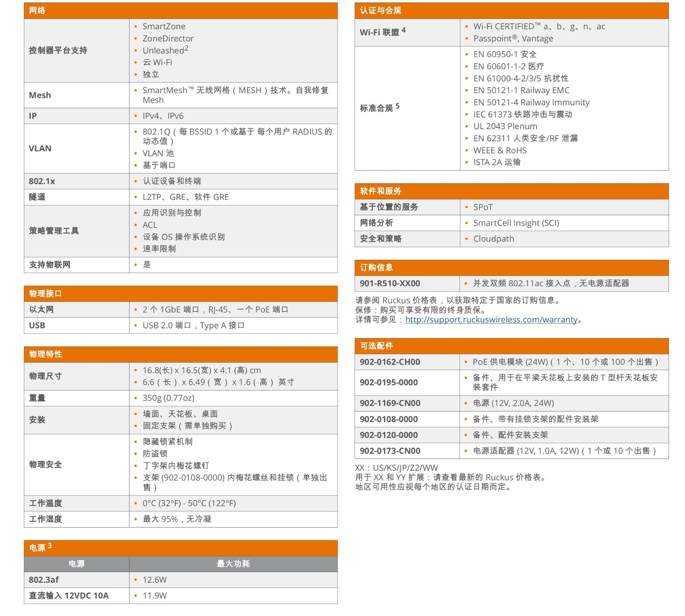Click the 安装 row label
The width and height of the screenshot is (685, 616).
tap(37, 420)
